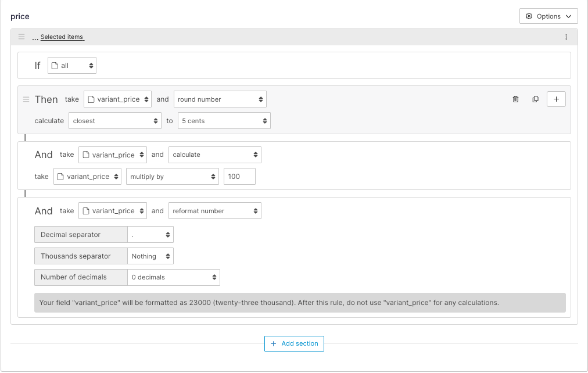Open the 'round number' action dropdown
This screenshot has height=373, width=588.
pos(220,99)
